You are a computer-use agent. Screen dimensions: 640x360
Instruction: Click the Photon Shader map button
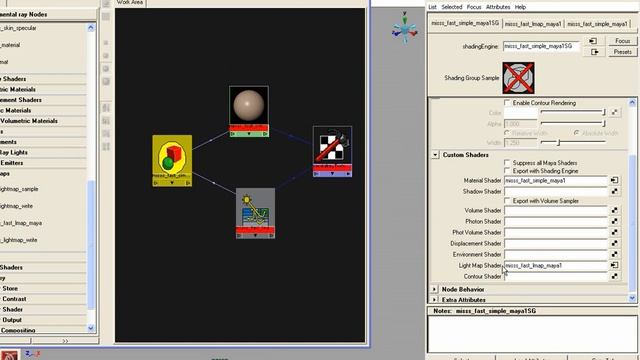coord(614,221)
